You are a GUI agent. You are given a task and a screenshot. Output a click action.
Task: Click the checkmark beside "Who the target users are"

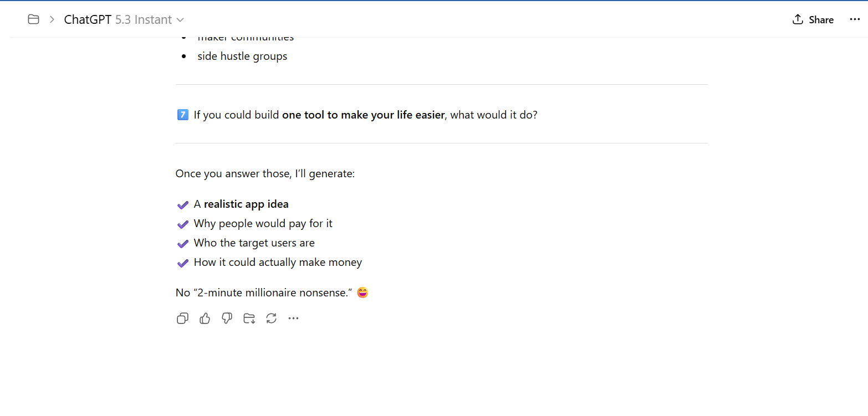click(182, 244)
